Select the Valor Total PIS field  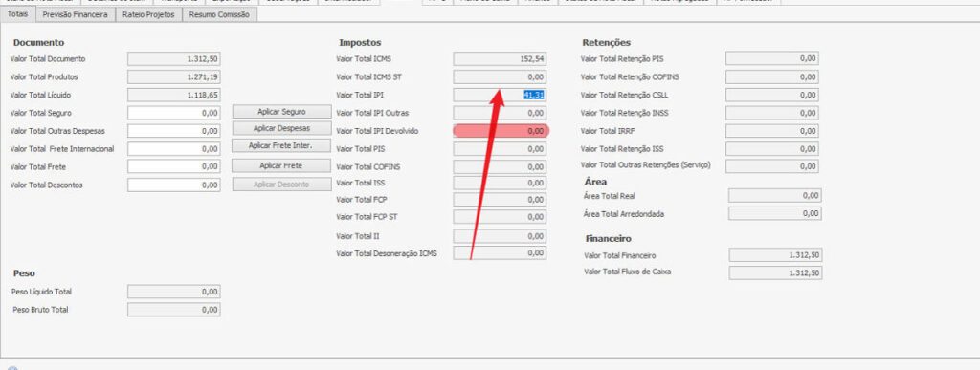click(x=500, y=149)
